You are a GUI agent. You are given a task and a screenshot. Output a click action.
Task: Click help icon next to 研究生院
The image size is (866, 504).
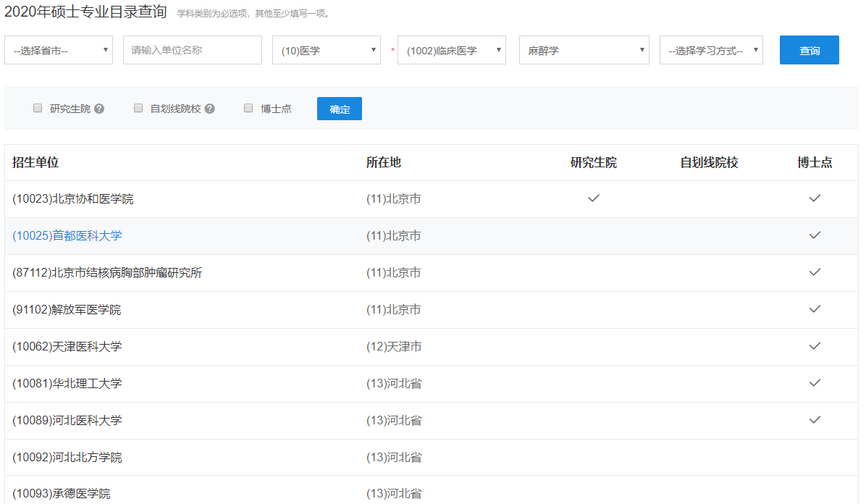pyautogui.click(x=99, y=109)
